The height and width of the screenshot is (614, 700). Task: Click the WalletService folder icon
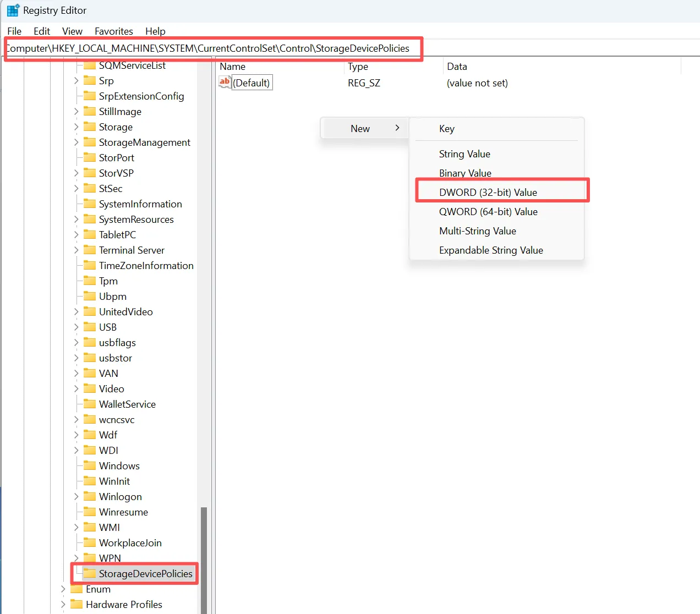[x=90, y=404]
